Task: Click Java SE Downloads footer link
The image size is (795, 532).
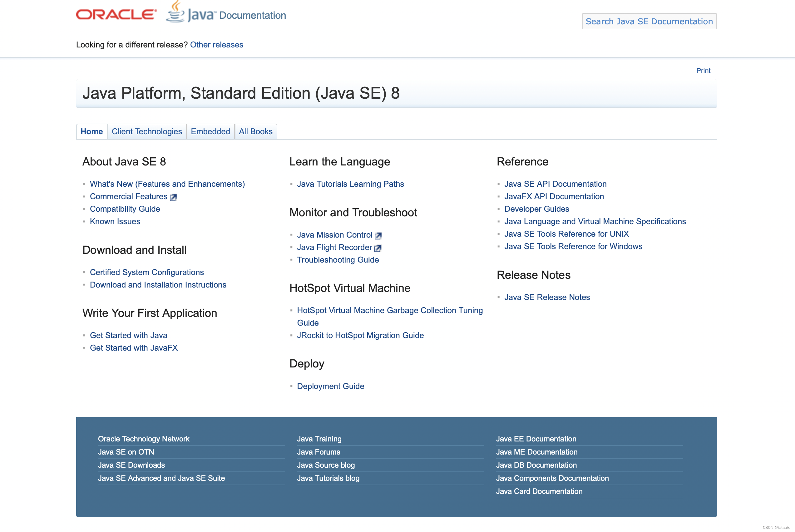Action: pyautogui.click(x=131, y=465)
